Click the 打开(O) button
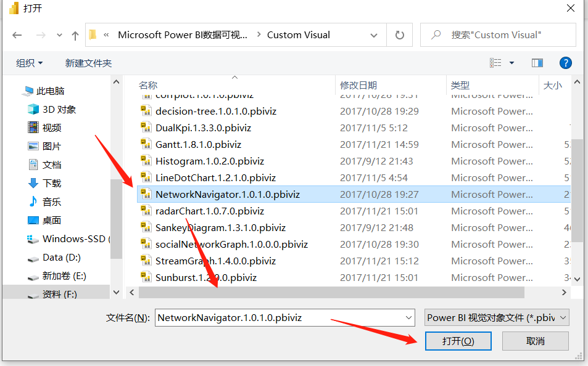 pos(458,341)
